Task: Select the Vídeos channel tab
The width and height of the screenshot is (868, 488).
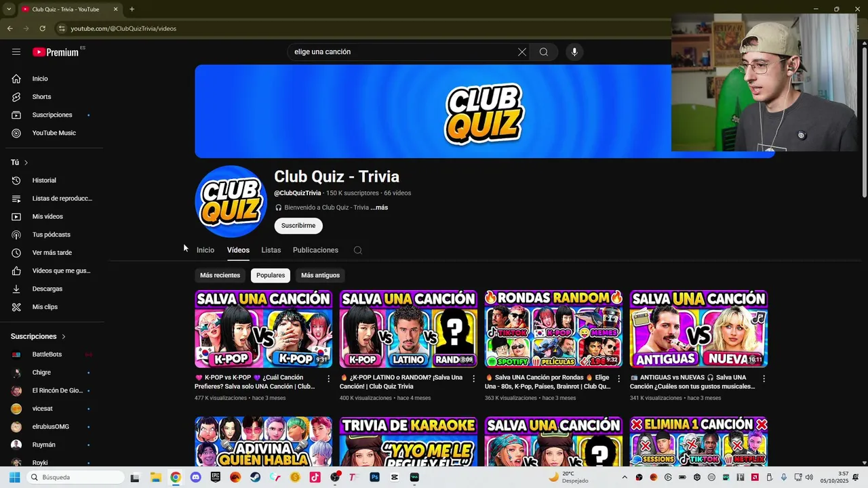Action: 238,250
